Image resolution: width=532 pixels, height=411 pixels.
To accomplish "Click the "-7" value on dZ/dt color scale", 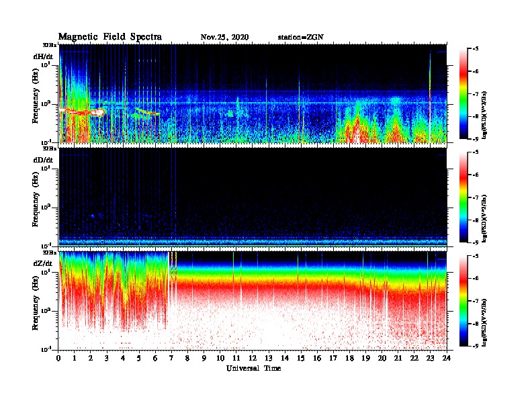I will pos(476,301).
